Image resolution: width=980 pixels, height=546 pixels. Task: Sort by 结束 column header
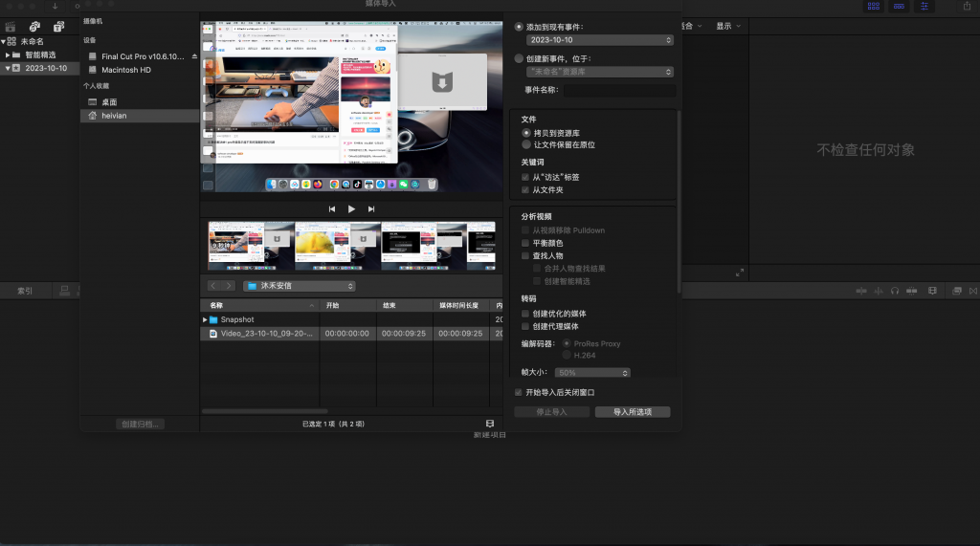[405, 305]
